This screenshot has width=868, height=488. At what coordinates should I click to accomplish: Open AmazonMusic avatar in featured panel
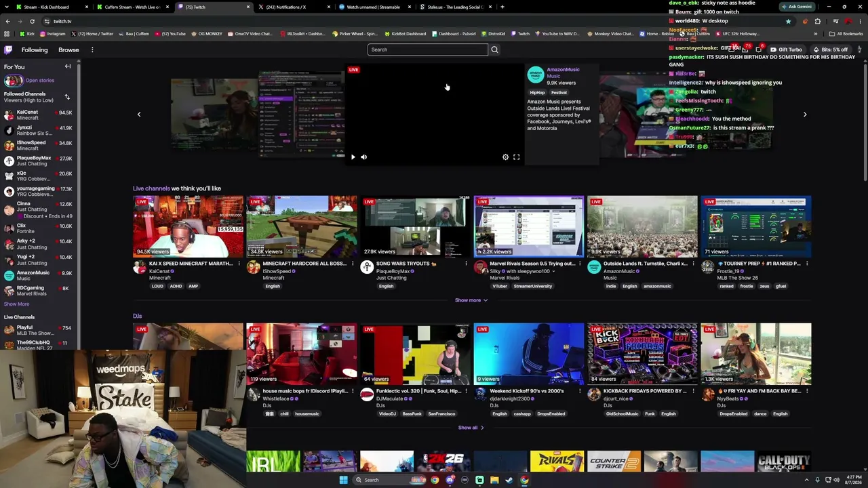click(x=536, y=75)
